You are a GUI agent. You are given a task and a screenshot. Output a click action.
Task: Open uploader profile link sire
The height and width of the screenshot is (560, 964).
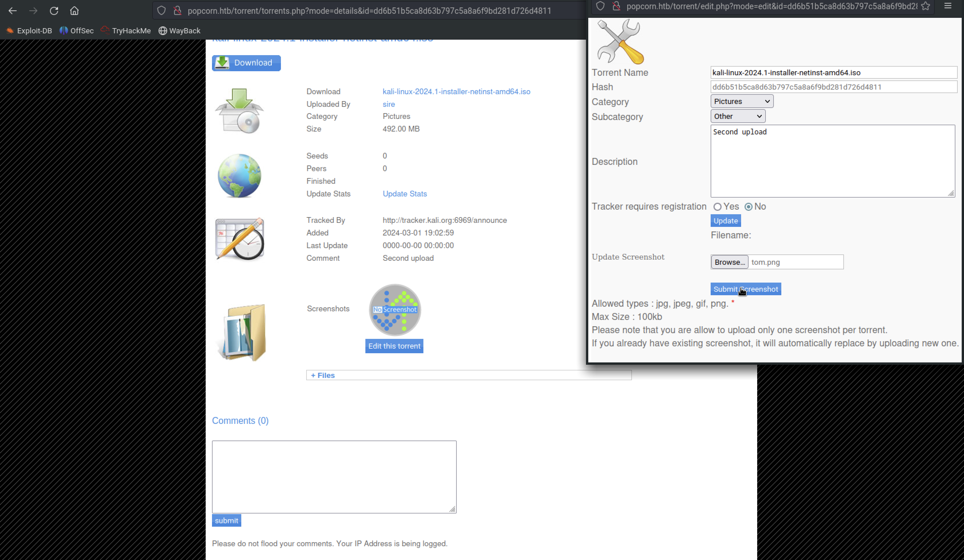[389, 104]
